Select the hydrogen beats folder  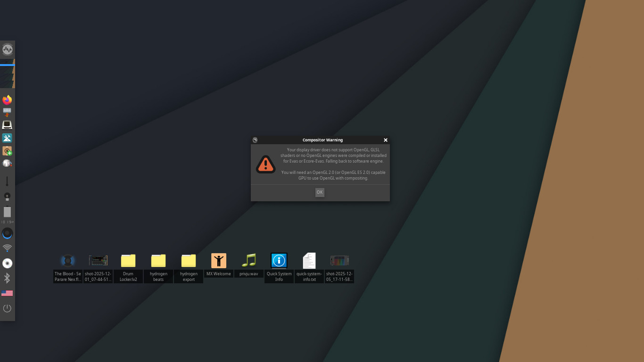(x=158, y=261)
